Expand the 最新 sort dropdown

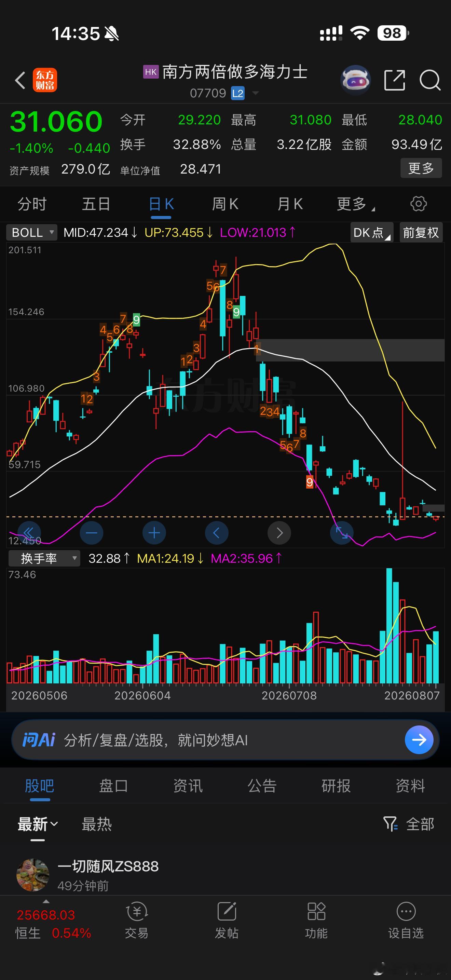tap(37, 824)
